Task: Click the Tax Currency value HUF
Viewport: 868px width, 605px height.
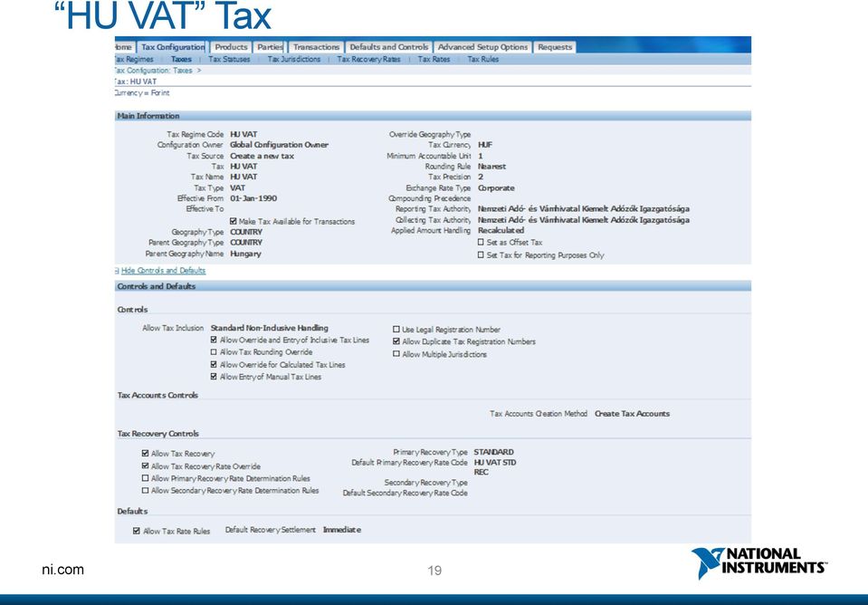Action: pyautogui.click(x=485, y=145)
